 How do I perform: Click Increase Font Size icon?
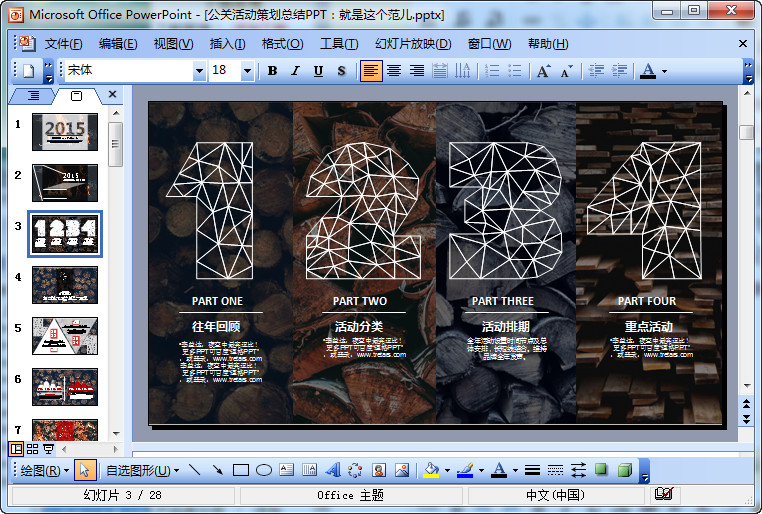point(543,71)
